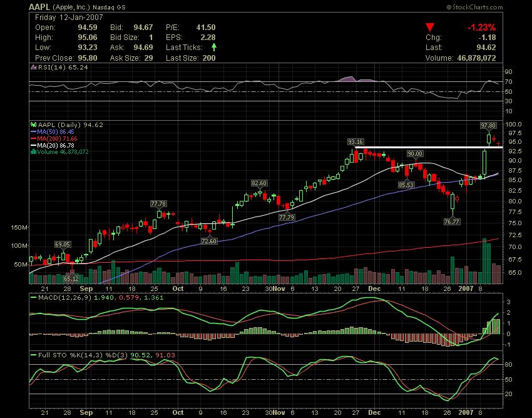Click the MACD histogram value 1.361
The image size is (532, 418).
pos(153,298)
